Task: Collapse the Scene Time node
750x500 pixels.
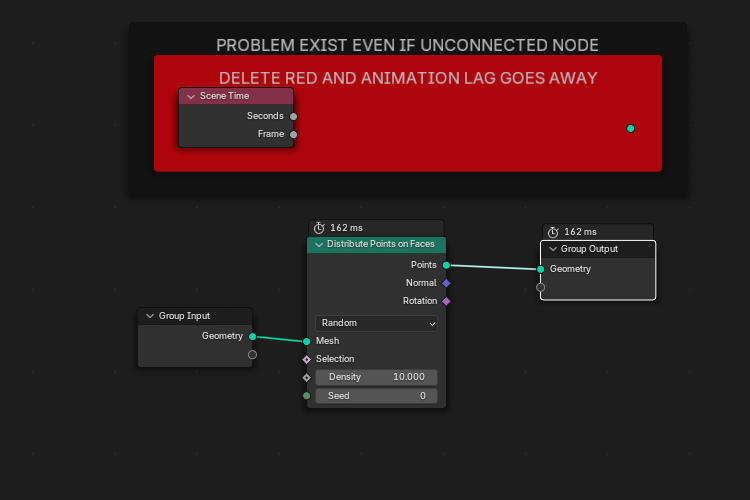Action: pos(190,96)
